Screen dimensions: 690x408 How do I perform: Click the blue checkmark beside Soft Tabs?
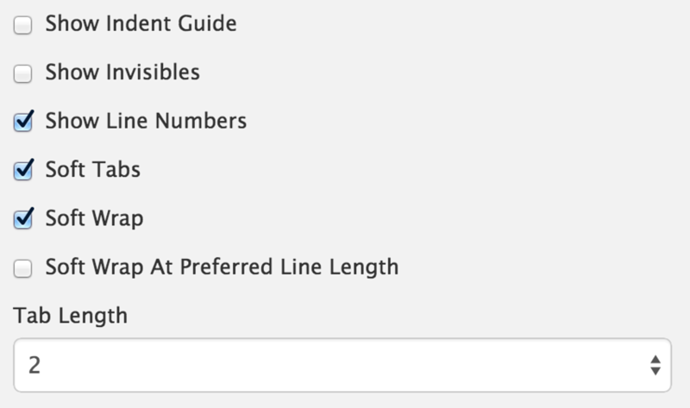[24, 170]
